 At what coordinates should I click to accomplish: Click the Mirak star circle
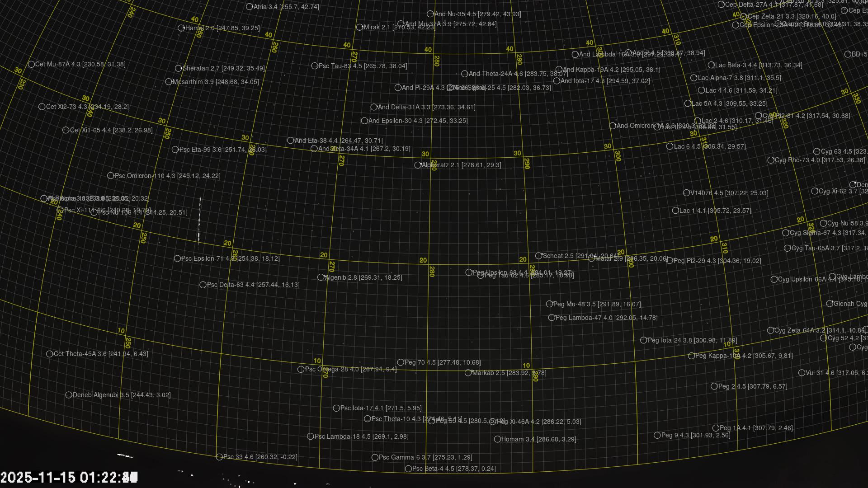coord(359,28)
